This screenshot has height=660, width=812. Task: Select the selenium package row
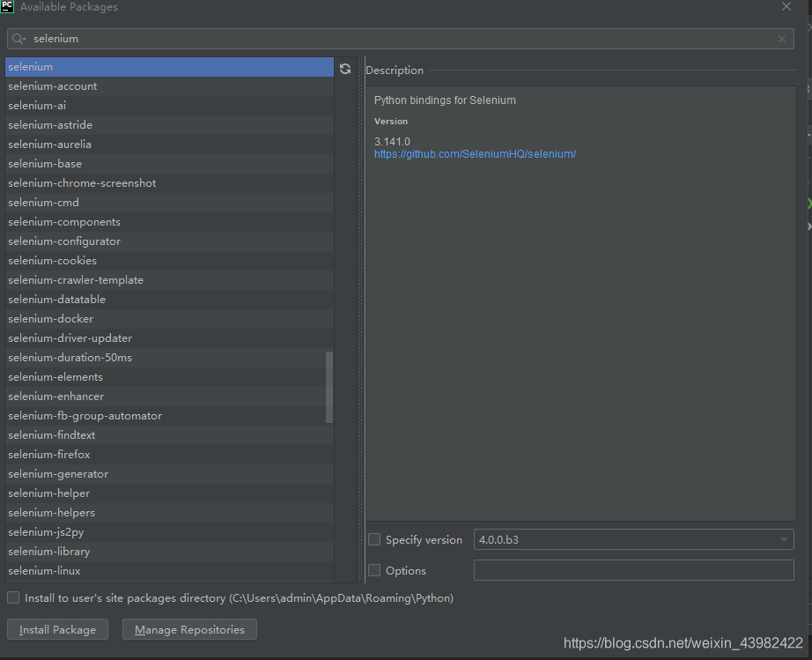(169, 67)
